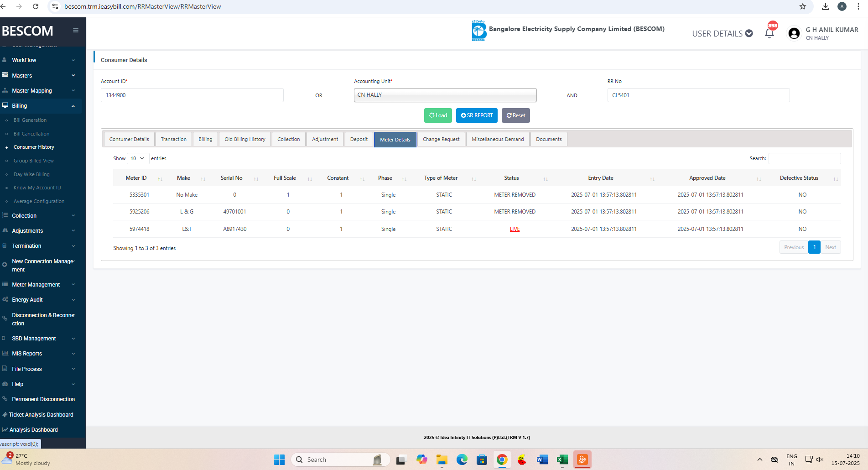Open Windows Start menu
The height and width of the screenshot is (470, 868).
(279, 460)
